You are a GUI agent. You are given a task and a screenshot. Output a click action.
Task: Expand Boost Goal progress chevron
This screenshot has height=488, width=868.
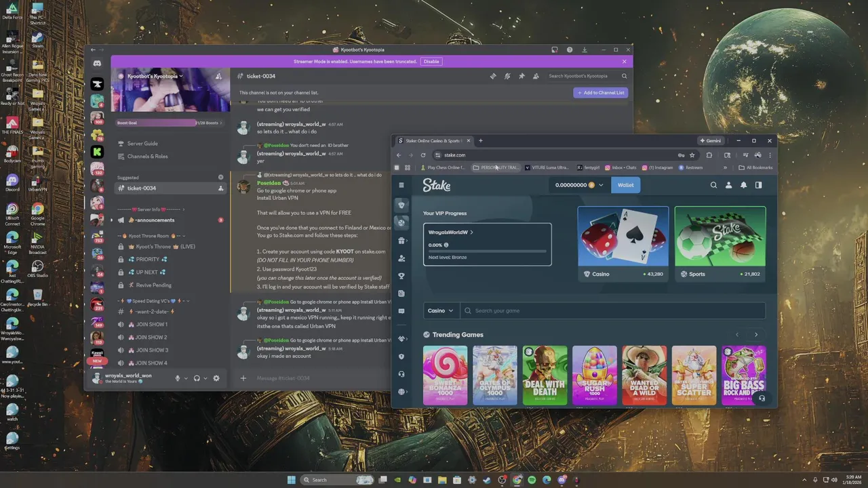coord(221,123)
